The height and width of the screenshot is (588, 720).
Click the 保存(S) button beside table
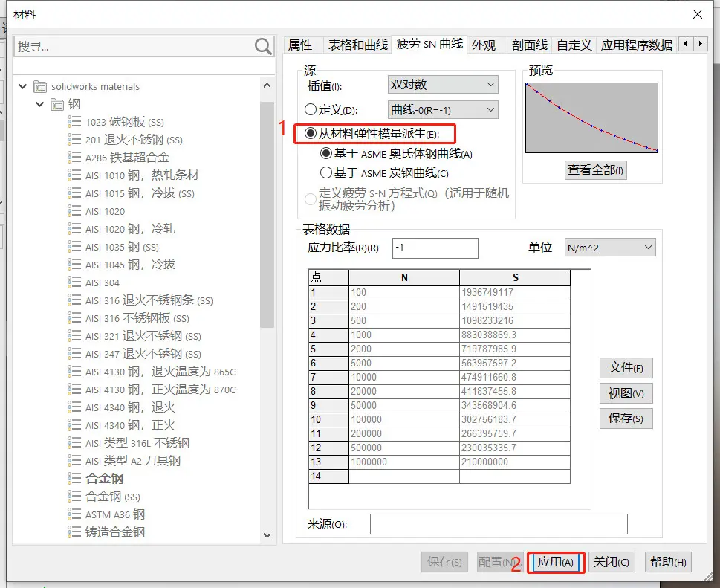point(626,419)
